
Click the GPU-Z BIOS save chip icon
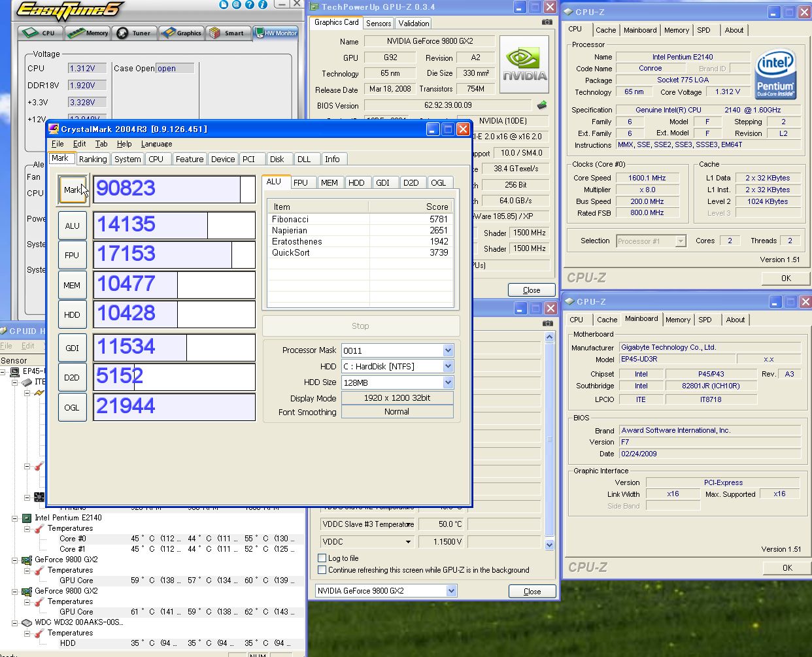tap(542, 105)
